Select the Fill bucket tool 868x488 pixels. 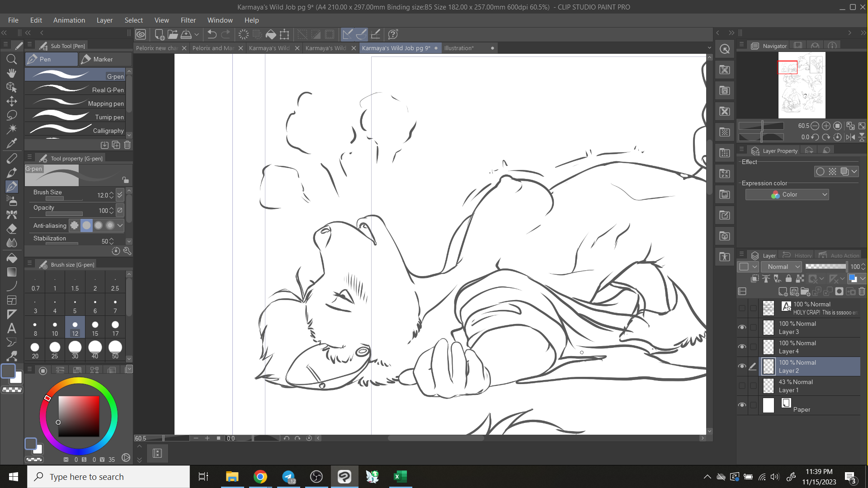click(12, 258)
